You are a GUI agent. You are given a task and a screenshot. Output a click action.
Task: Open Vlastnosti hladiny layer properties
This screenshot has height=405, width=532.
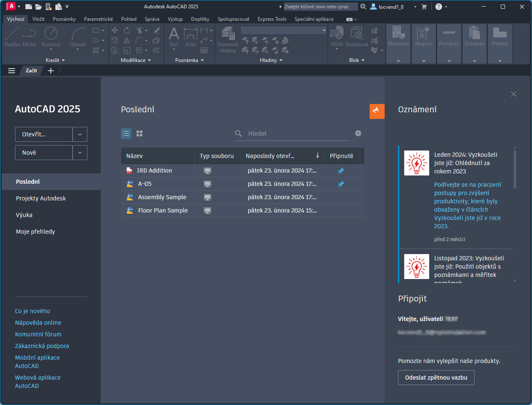(228, 40)
